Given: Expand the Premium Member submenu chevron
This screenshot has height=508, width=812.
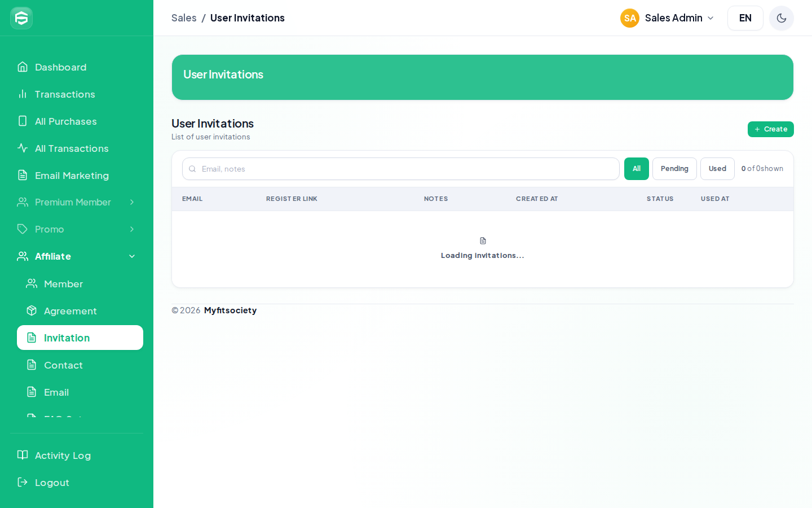Looking at the screenshot, I should pos(132,202).
